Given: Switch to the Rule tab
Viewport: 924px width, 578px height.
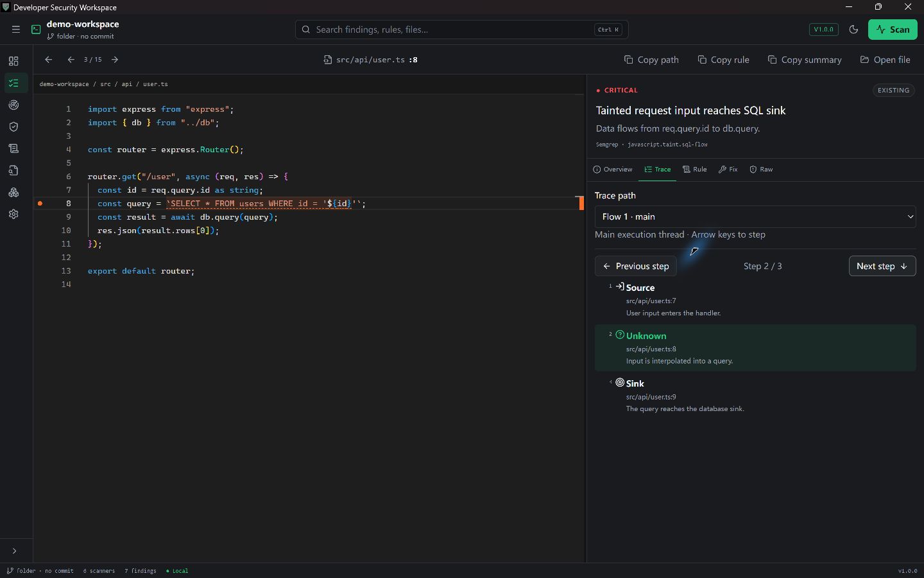Looking at the screenshot, I should click(x=695, y=170).
